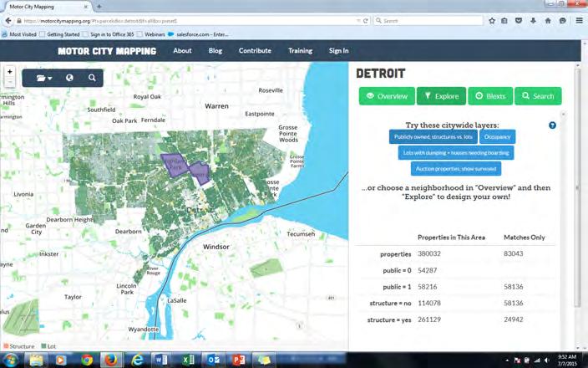Open the URL history dropdown arrow

pos(358,21)
